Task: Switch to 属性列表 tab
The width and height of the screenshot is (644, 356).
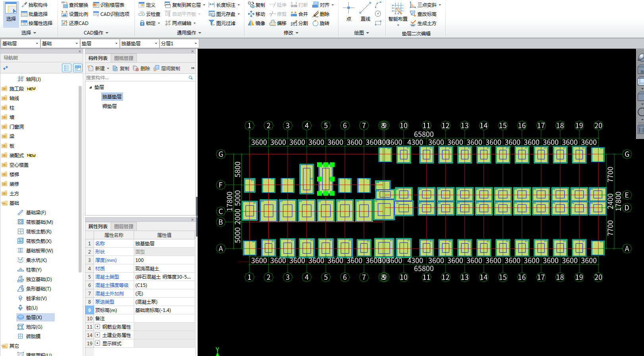Action: click(98, 226)
